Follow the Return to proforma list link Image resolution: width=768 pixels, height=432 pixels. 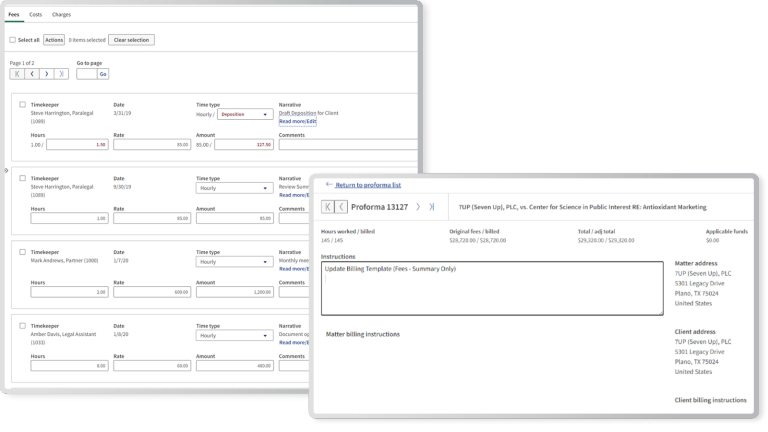pos(366,185)
